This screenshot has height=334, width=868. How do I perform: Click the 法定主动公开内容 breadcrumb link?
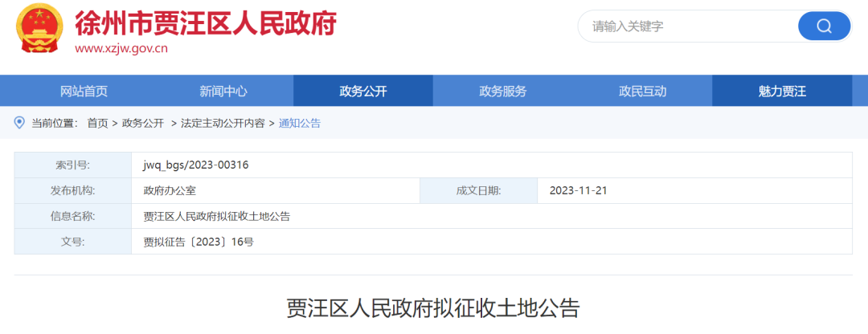223,124
